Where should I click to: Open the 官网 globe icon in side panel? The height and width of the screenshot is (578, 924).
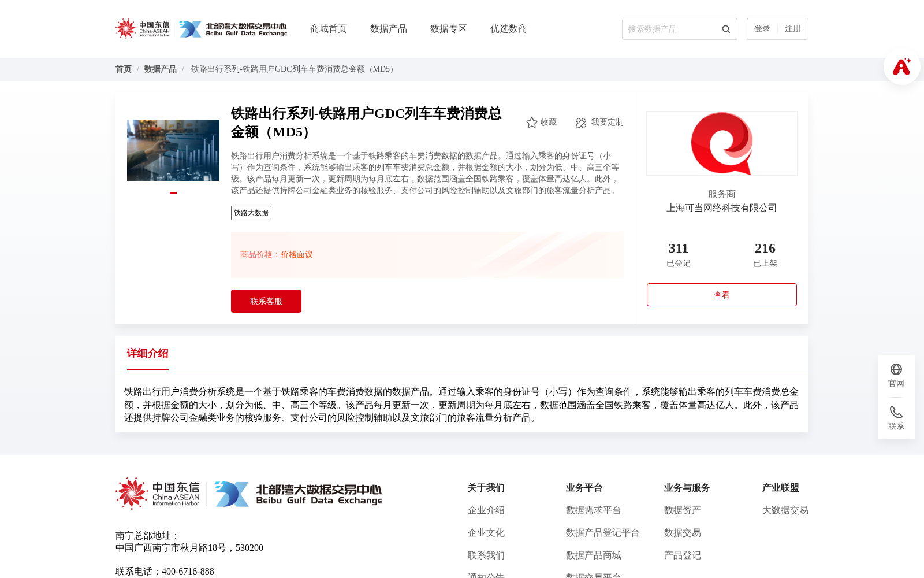(x=896, y=369)
